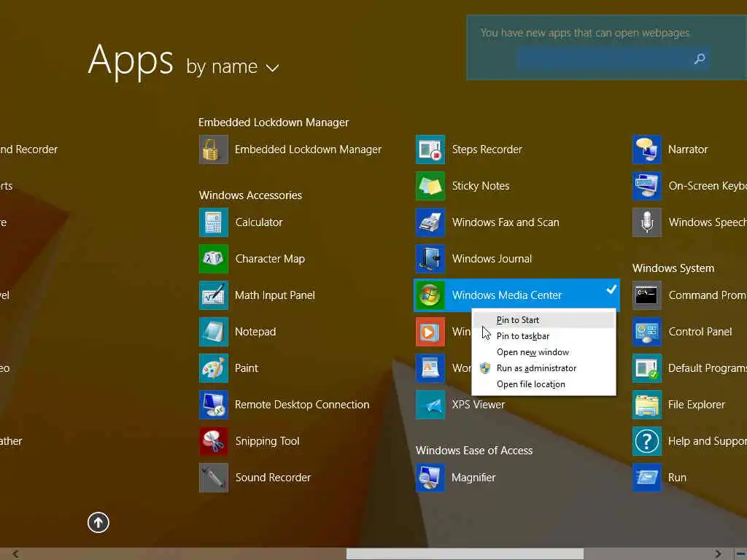Select Open new window
Viewport: 747px width, 560px height.
pyautogui.click(x=543, y=352)
